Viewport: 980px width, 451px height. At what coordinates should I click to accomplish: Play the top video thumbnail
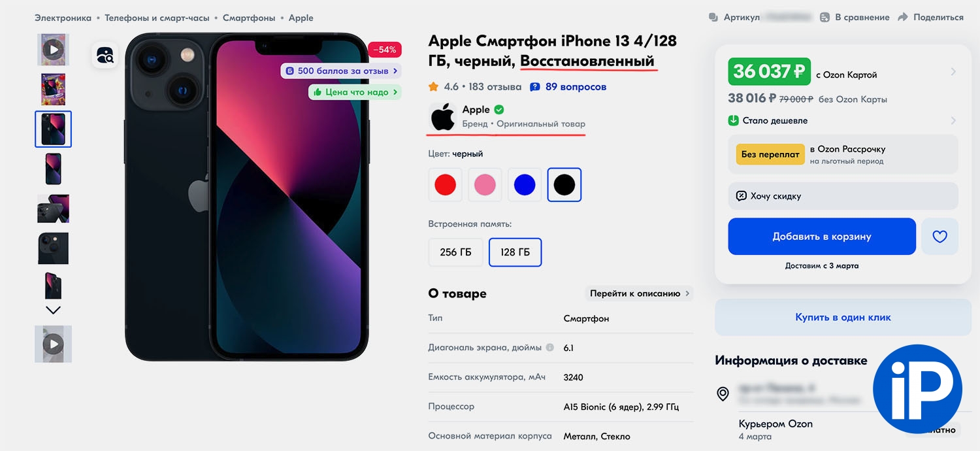pyautogui.click(x=54, y=50)
